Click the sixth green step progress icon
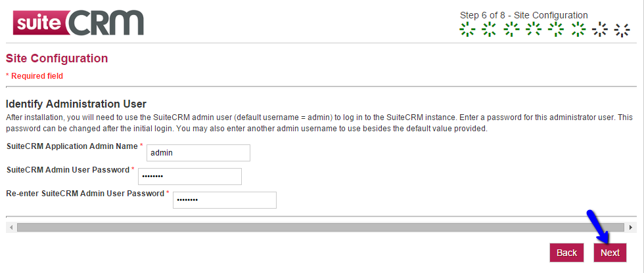Viewport: 644px width, 273px height. tap(578, 30)
